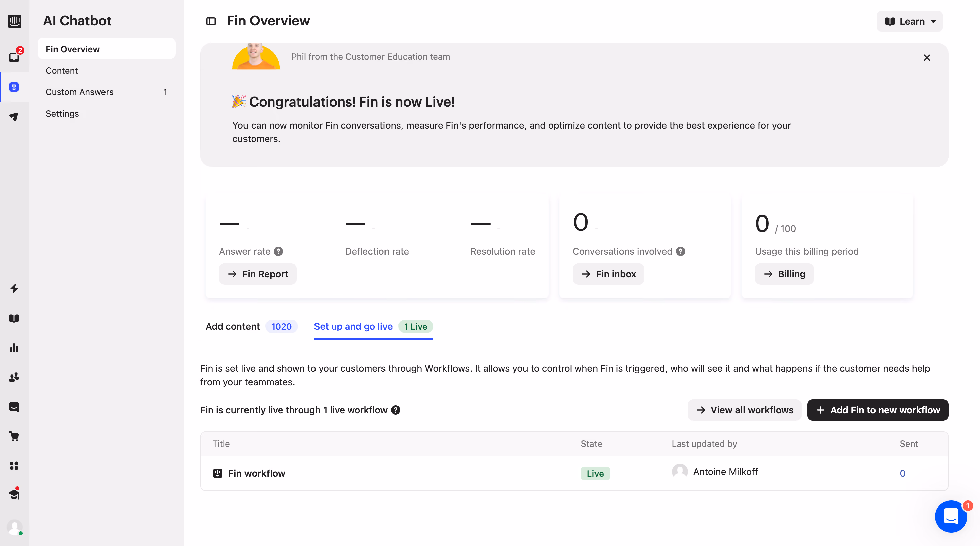
Task: Click the Last updated by column header
Action: (x=704, y=443)
